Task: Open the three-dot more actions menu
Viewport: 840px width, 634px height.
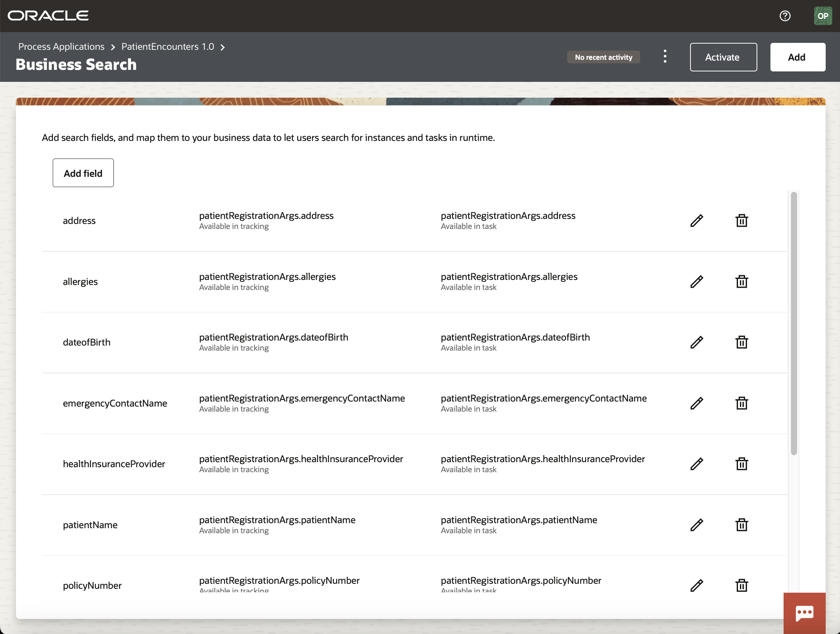Action: (x=665, y=56)
